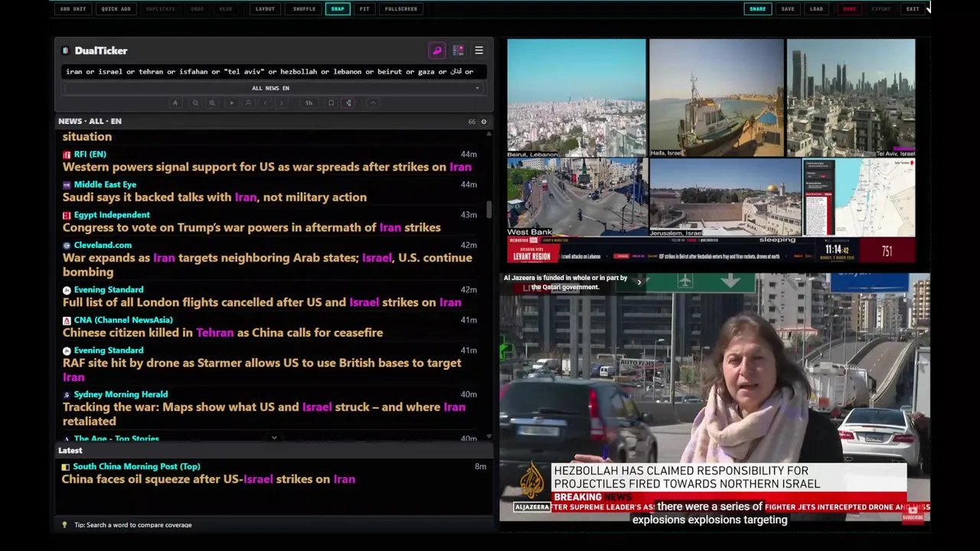The image size is (980, 551).
Task: Go to next with right arrow icon
Action: click(x=282, y=103)
